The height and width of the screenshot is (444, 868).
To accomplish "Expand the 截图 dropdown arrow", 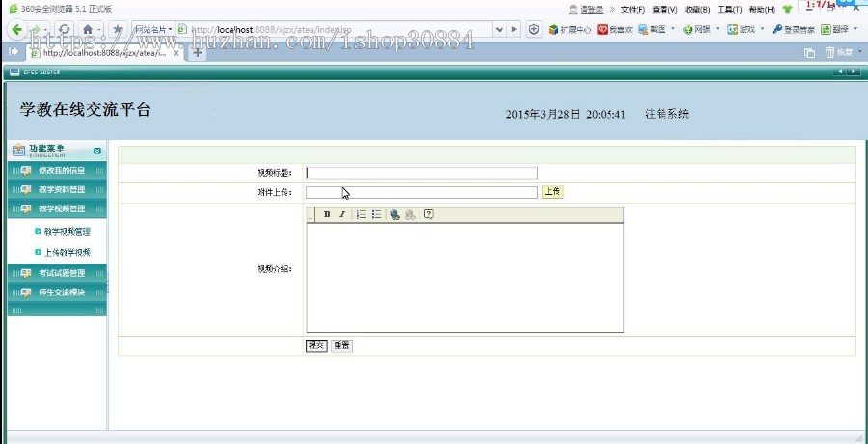I will point(673,28).
